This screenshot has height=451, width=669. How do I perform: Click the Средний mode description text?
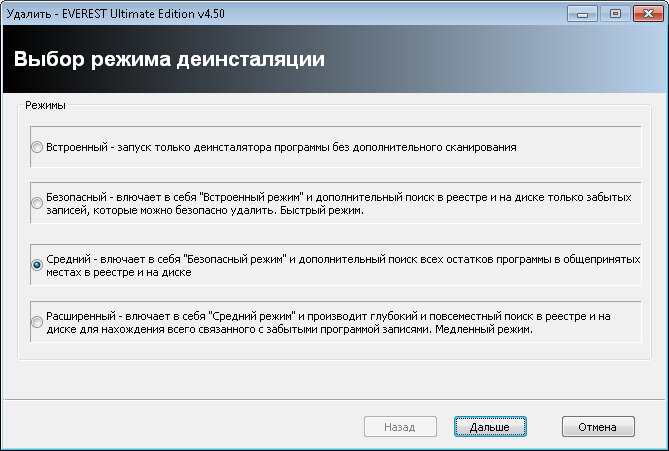tap(343, 265)
